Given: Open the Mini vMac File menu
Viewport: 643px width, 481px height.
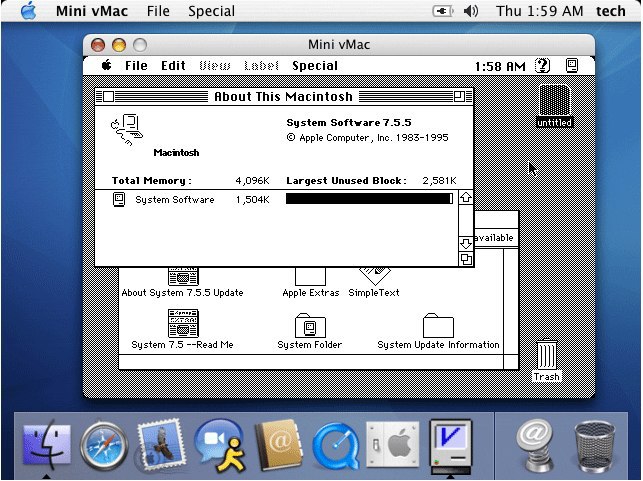Looking at the screenshot, I should click(158, 11).
